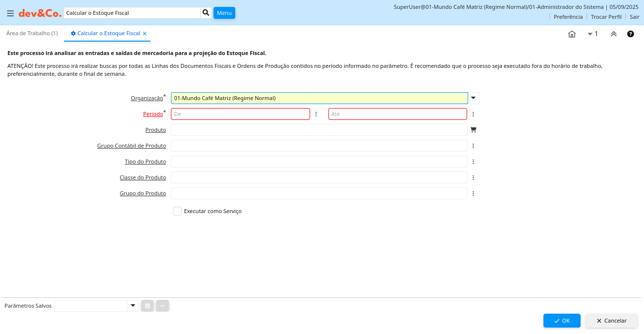Open options for Período 'De' field

pyautogui.click(x=316, y=114)
